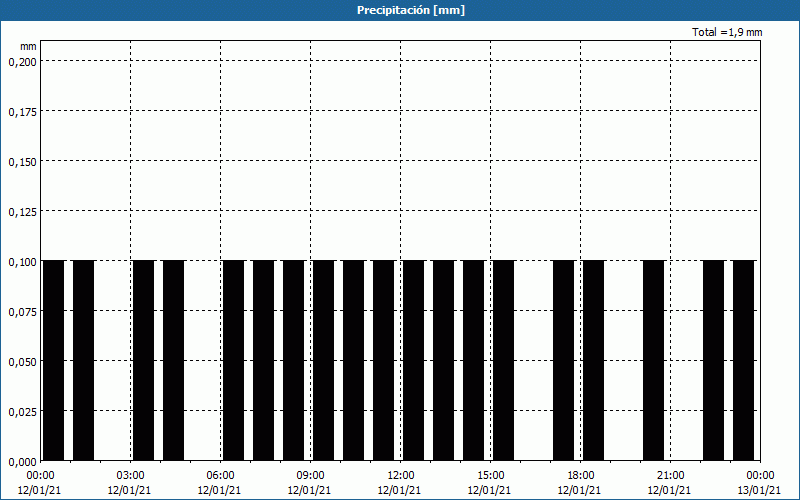
Task: Click the bar for the 10:00 hour
Action: tap(354, 360)
